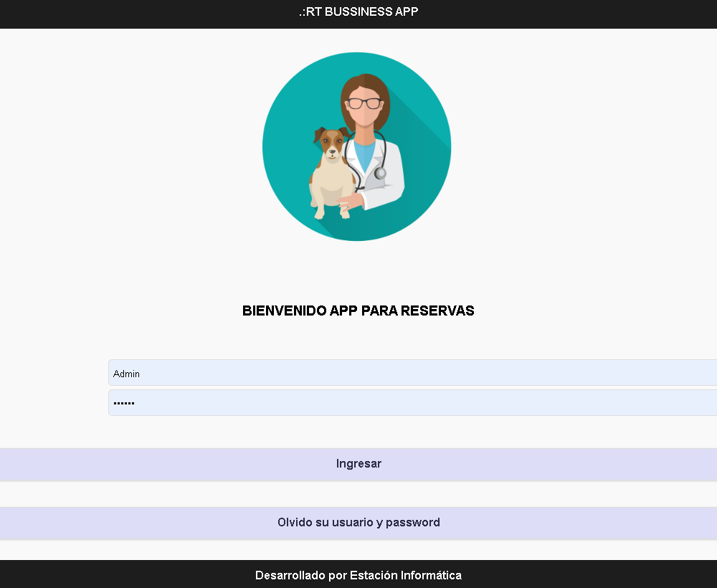Click the Admin text in the username box
Image resolution: width=717 pixels, height=588 pixels.
coord(127,374)
